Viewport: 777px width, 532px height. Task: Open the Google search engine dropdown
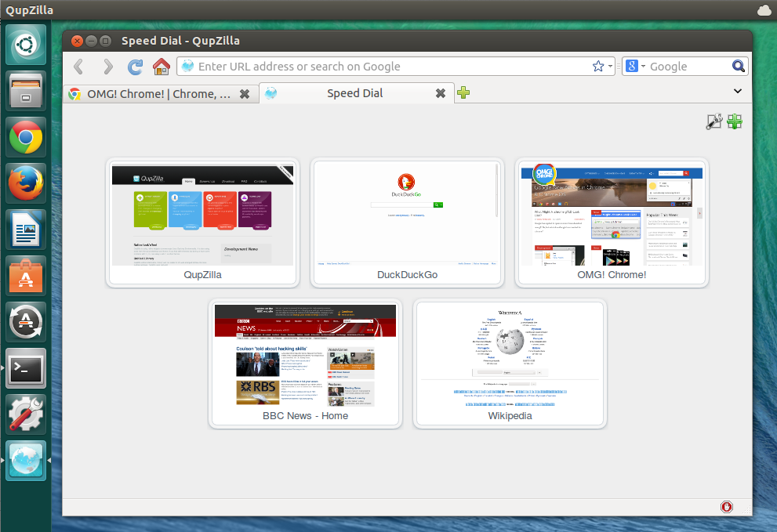point(636,67)
